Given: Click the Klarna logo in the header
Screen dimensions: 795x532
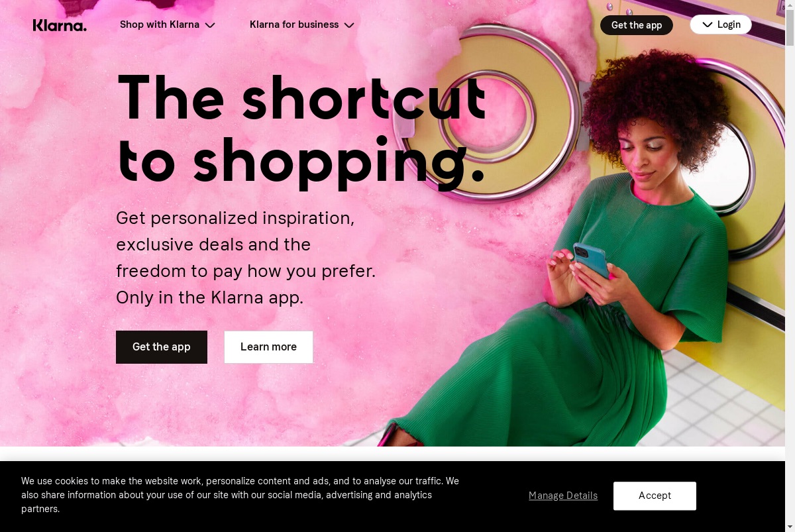Looking at the screenshot, I should pos(60,25).
